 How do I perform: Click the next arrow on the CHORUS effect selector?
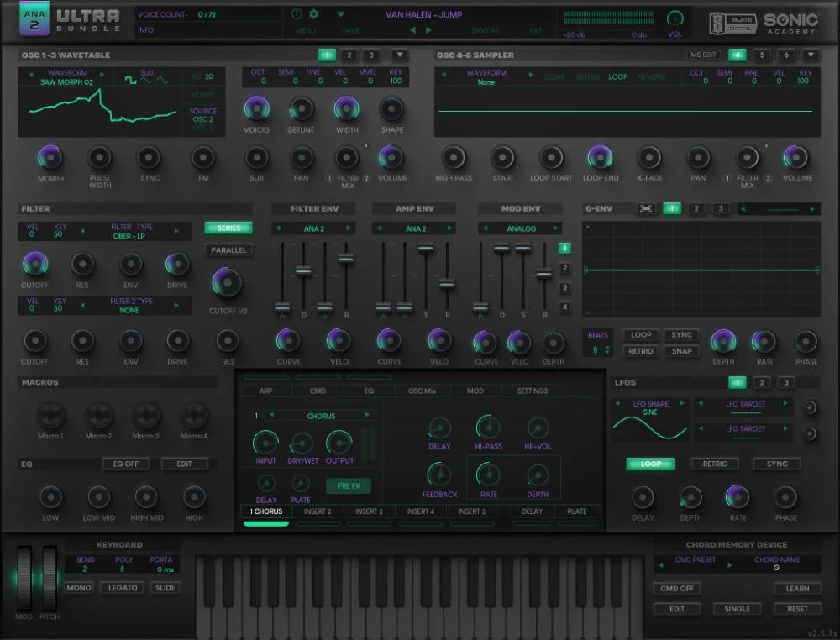(367, 415)
